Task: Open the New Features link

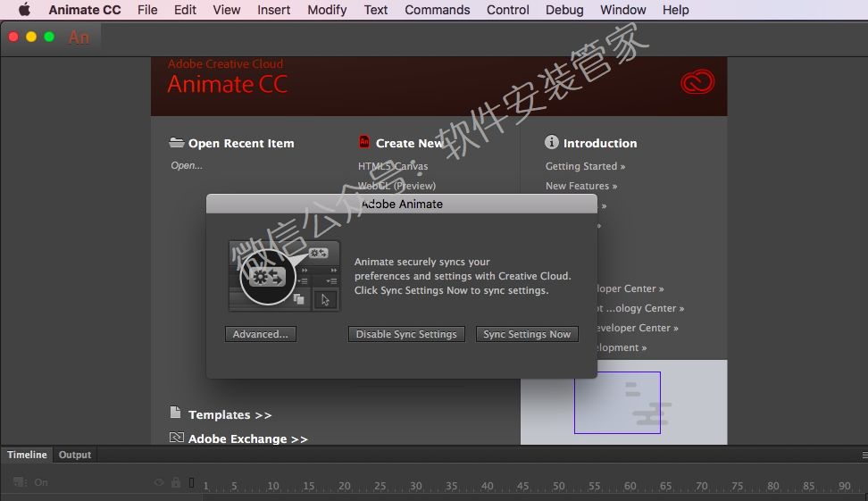Action: (x=581, y=186)
